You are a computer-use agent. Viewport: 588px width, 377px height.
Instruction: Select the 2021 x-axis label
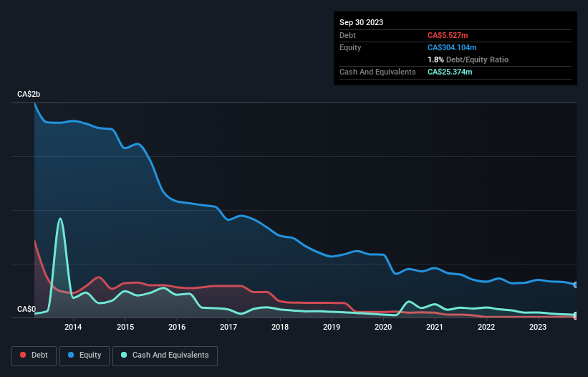tap(435, 327)
